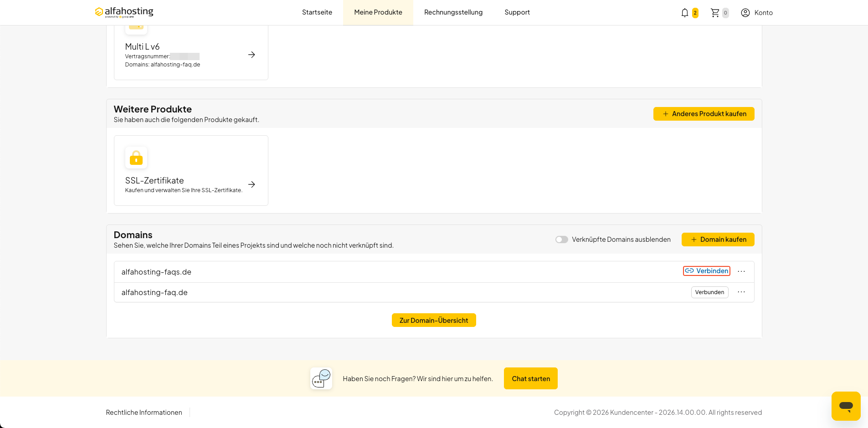This screenshot has width=868, height=428.
Task: Click Chat starten button
Action: pos(531,378)
